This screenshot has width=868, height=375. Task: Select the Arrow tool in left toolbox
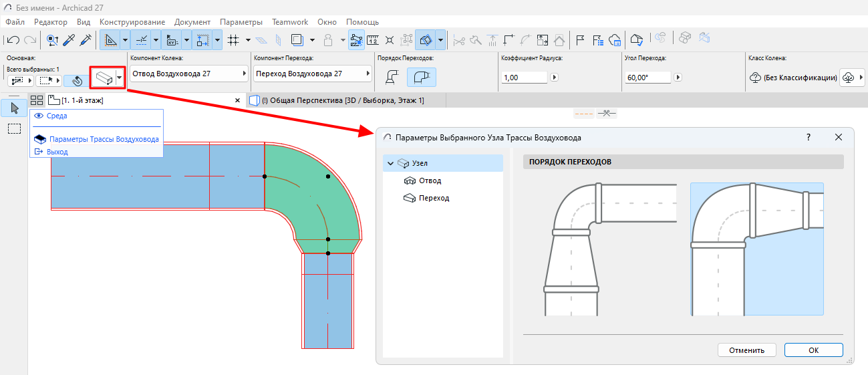pos(14,108)
